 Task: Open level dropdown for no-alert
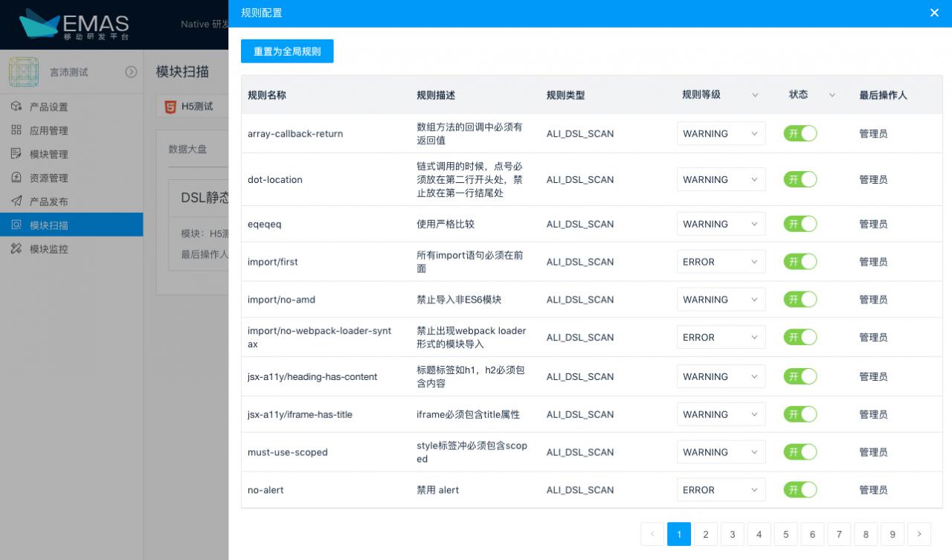721,490
